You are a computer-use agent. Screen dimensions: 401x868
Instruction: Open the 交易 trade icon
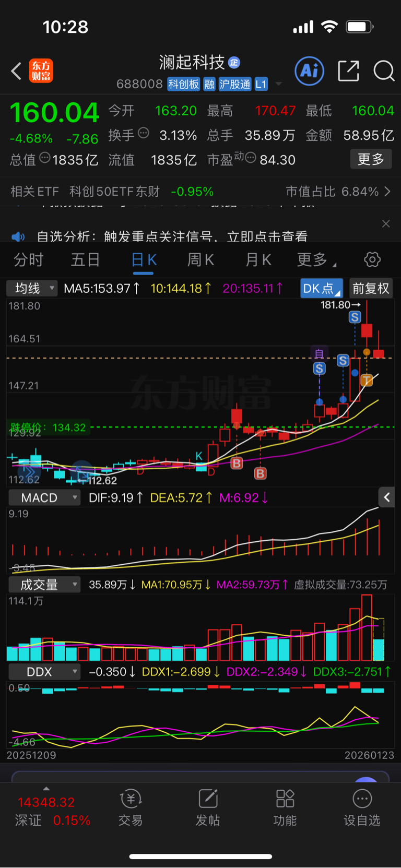131,808
